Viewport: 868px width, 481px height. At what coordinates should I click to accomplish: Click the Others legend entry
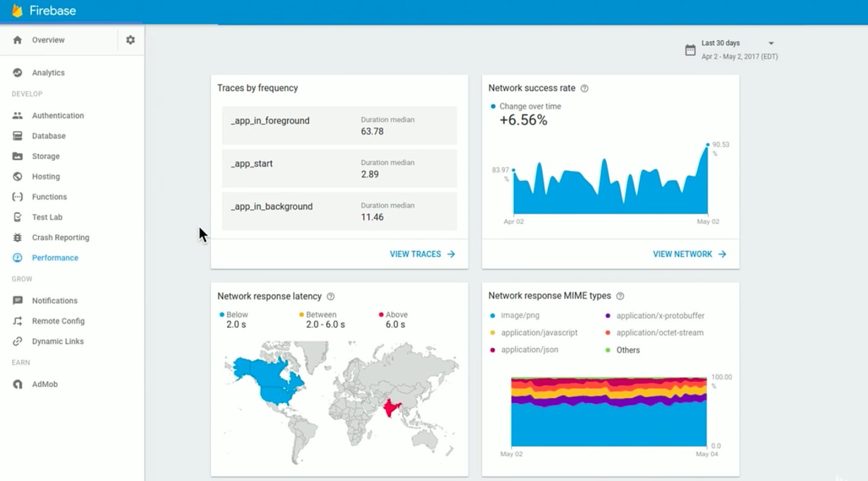click(x=622, y=350)
